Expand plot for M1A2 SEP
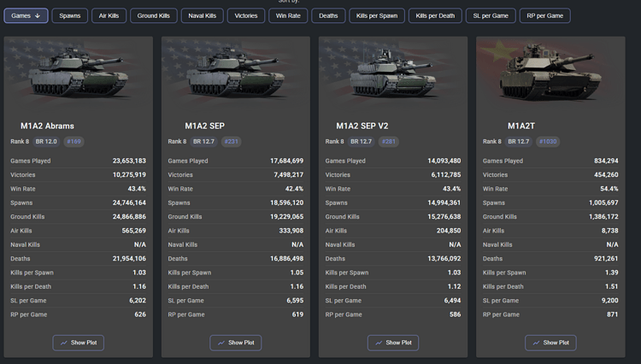Image resolution: width=641 pixels, height=364 pixels. [x=235, y=343]
